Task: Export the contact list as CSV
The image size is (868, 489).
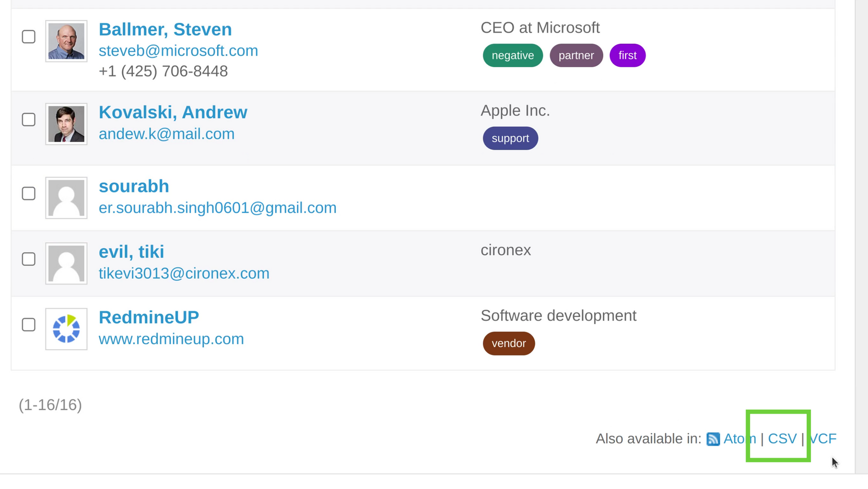Action: tap(782, 439)
